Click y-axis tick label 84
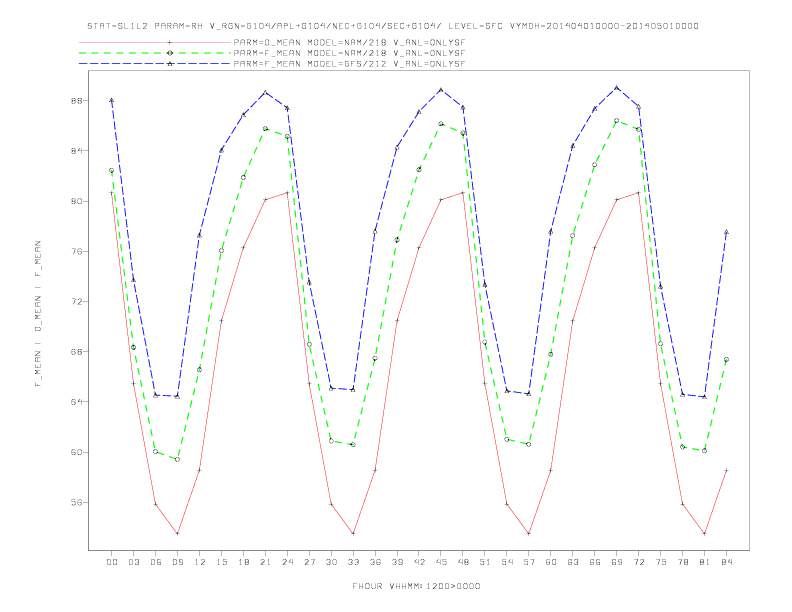792x612 pixels. [x=76, y=150]
